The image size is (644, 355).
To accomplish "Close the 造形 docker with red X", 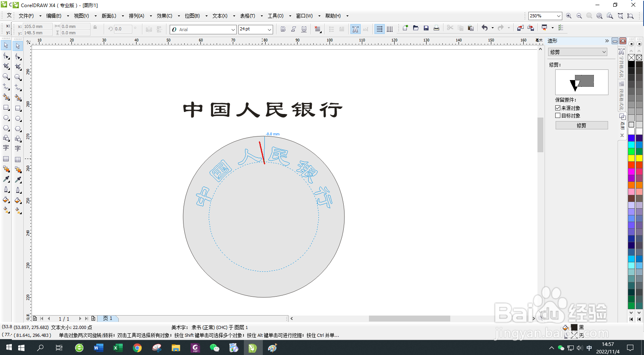I will click(623, 41).
